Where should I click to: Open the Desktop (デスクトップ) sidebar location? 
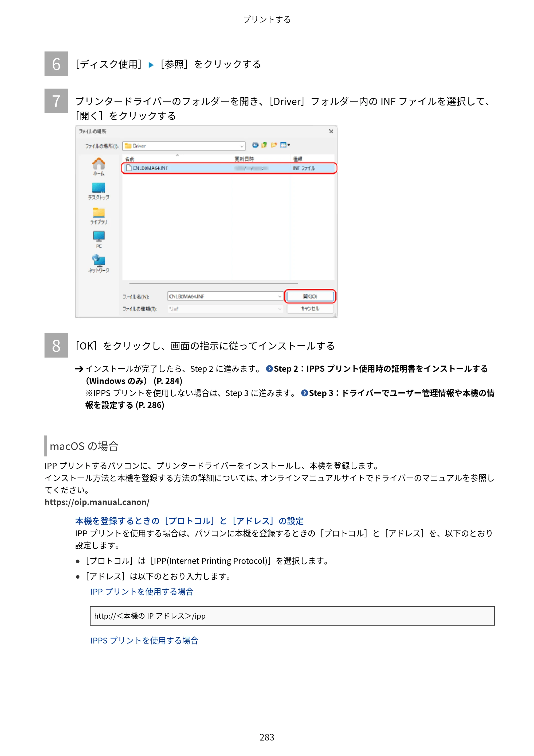[x=98, y=191]
